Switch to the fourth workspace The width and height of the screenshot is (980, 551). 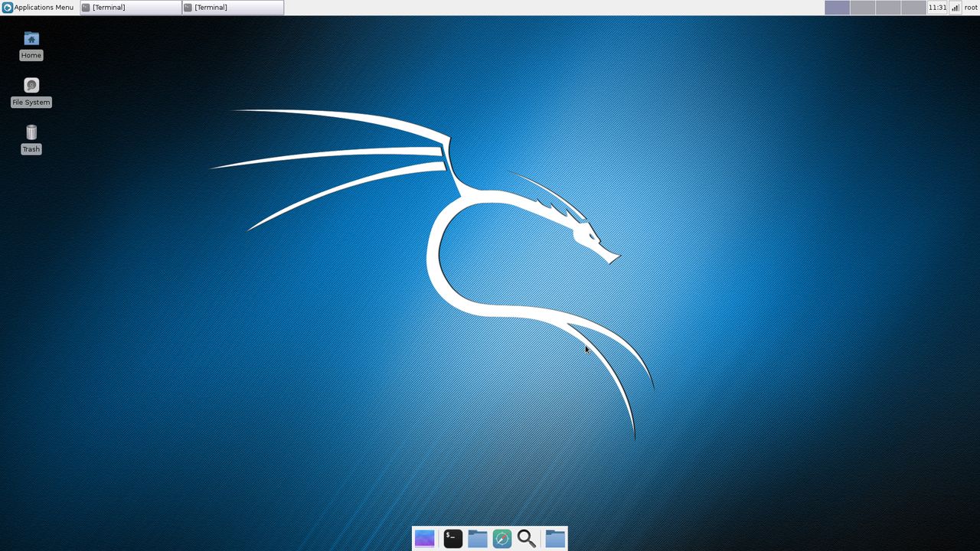point(913,8)
